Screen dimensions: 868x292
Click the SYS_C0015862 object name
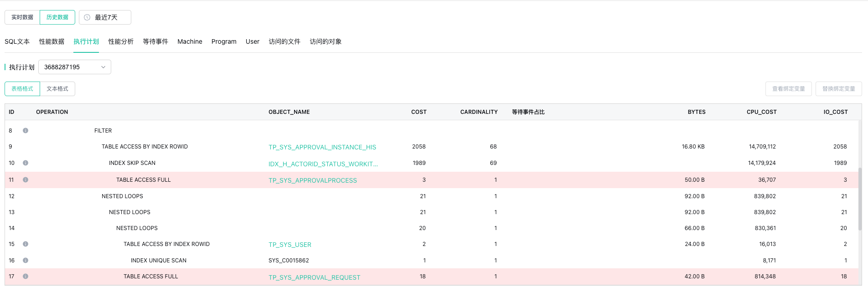pyautogui.click(x=289, y=261)
